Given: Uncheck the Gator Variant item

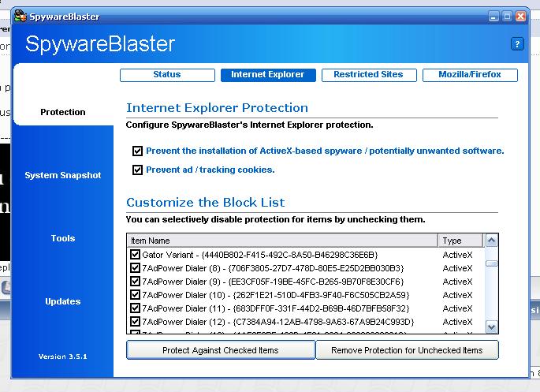Looking at the screenshot, I should pos(135,255).
